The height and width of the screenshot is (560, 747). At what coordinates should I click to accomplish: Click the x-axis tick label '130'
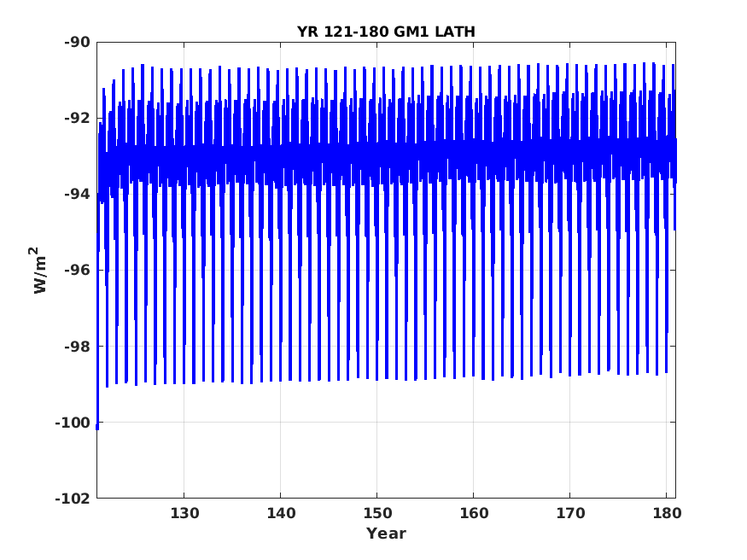[184, 513]
